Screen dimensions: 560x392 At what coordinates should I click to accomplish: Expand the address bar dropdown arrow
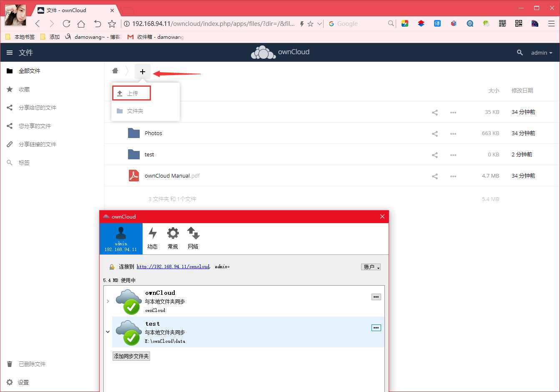319,24
